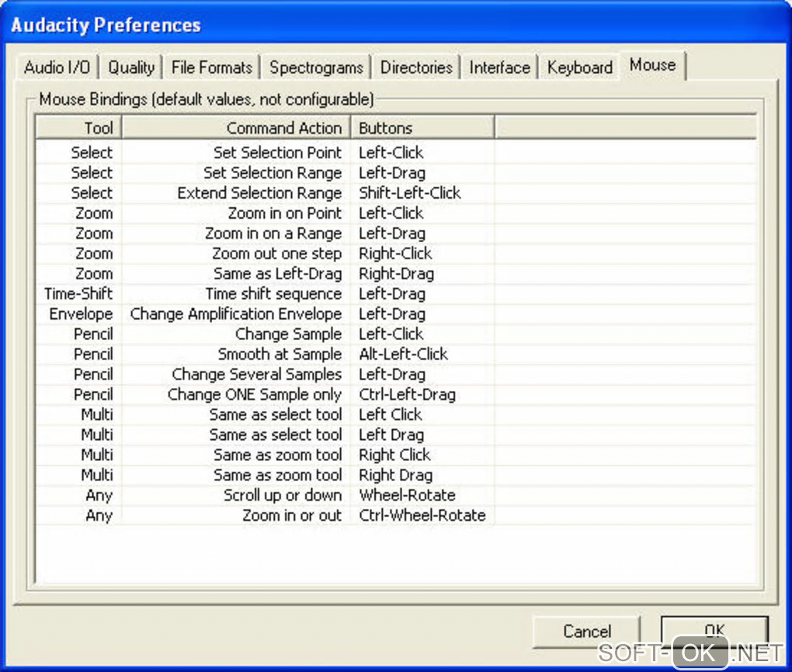Confirm preferences with the OK button
This screenshot has width=792, height=672.
click(714, 631)
